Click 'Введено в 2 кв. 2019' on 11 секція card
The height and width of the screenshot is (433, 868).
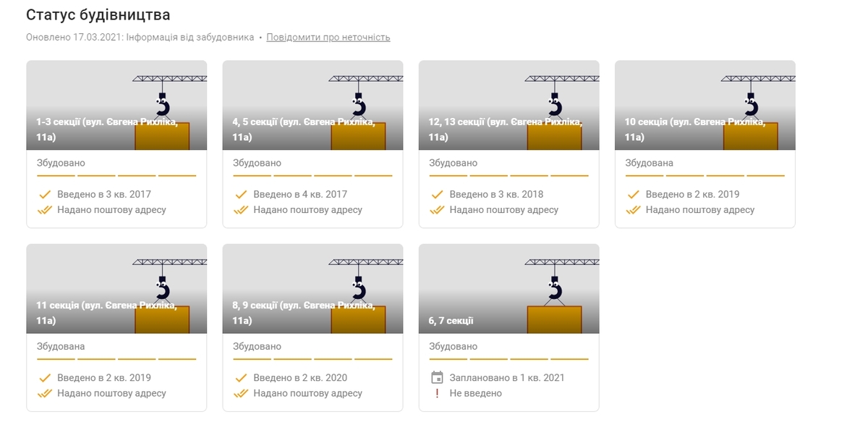(104, 377)
